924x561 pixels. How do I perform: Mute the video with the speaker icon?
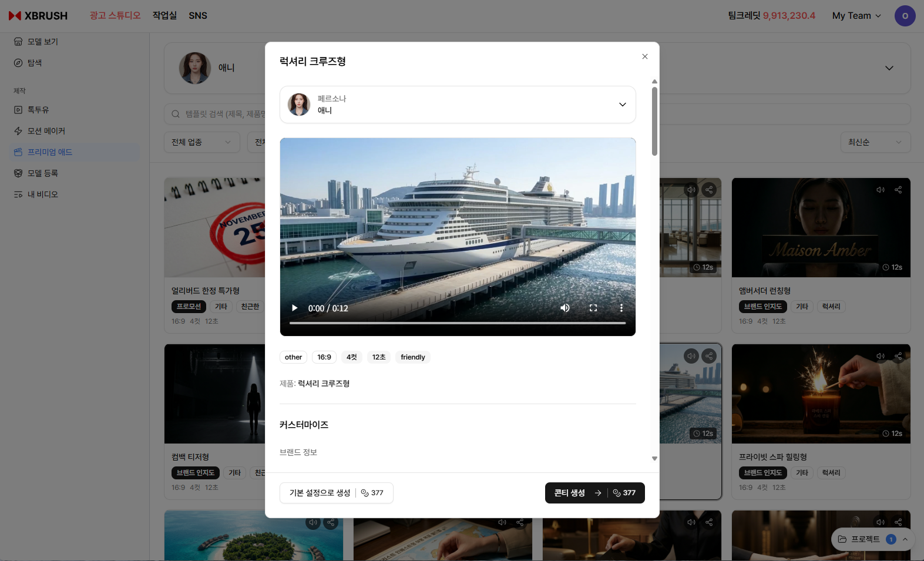pos(565,308)
